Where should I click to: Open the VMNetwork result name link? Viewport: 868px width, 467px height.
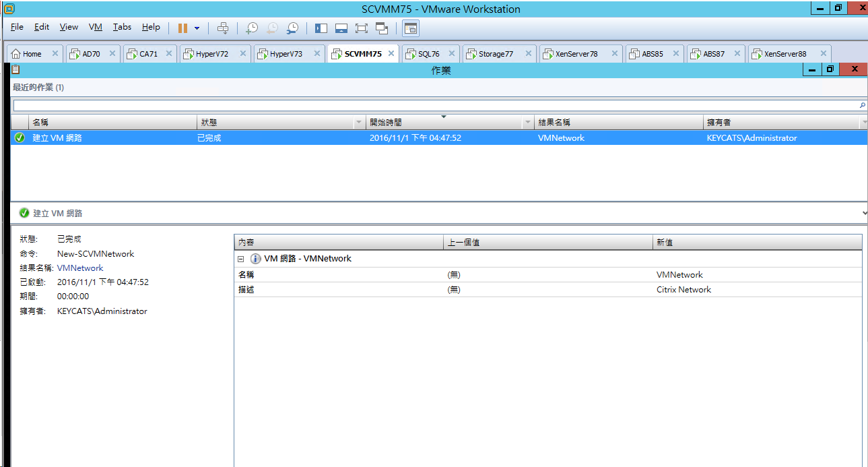[x=80, y=268]
